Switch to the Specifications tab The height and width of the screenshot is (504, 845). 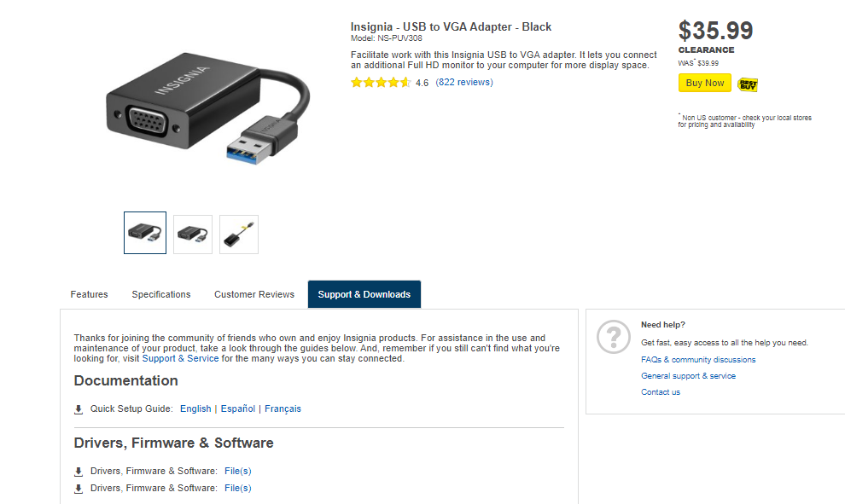click(x=161, y=294)
